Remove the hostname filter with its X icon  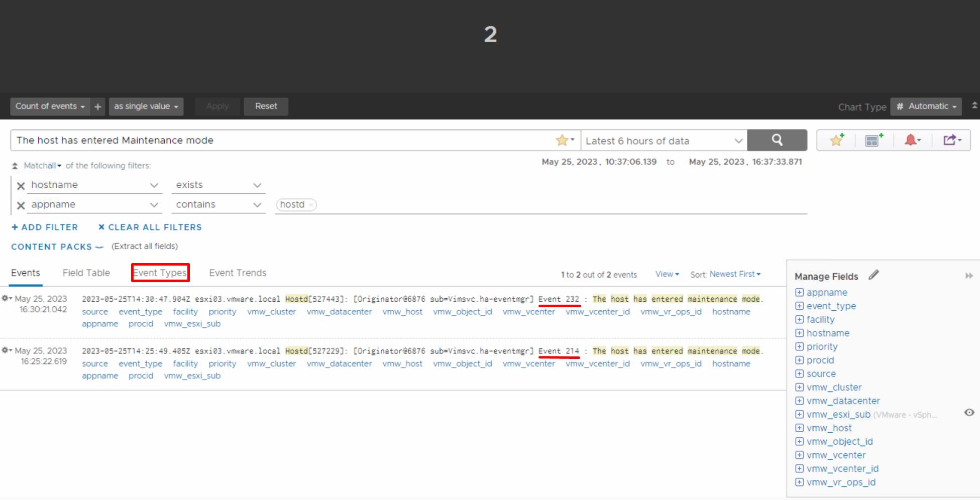[x=21, y=186]
